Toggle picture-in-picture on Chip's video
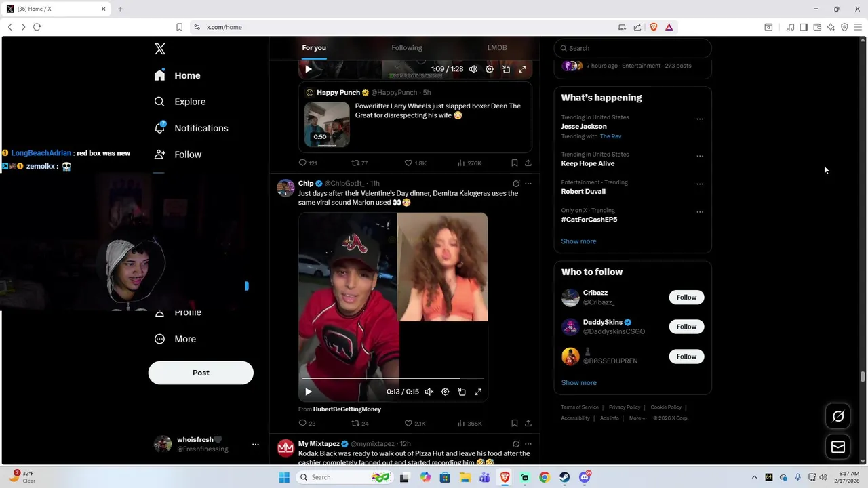Screen dimensions: 868x488 coord(462,392)
